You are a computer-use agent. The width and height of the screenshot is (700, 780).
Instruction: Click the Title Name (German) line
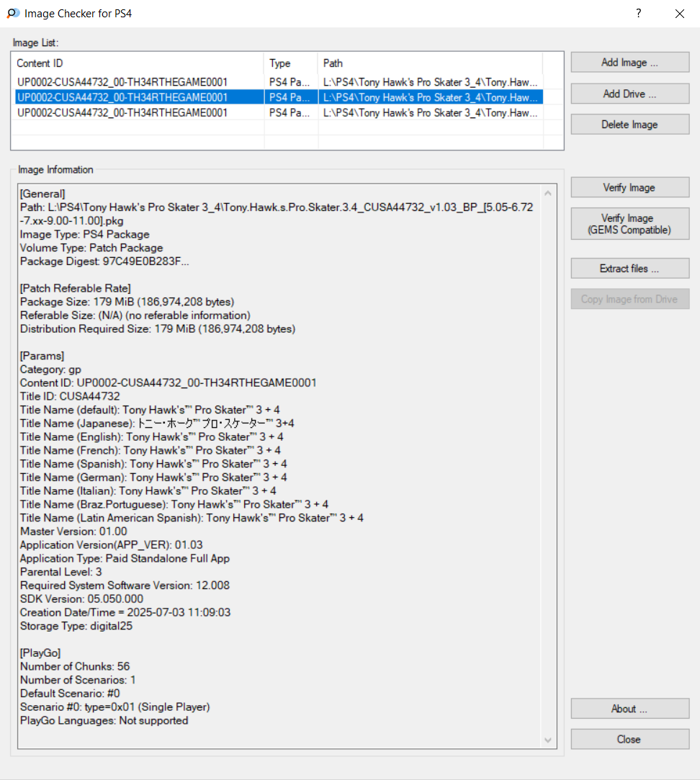[153, 478]
